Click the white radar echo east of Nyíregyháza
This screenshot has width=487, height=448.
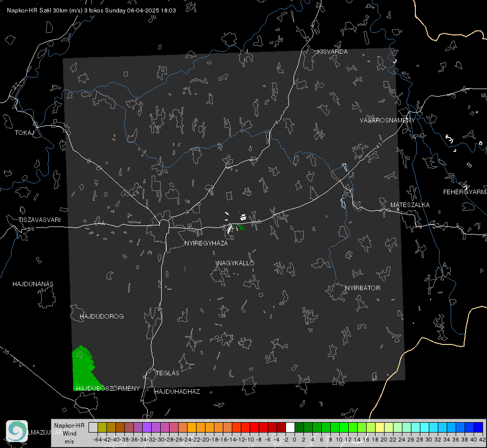pyautogui.click(x=243, y=217)
